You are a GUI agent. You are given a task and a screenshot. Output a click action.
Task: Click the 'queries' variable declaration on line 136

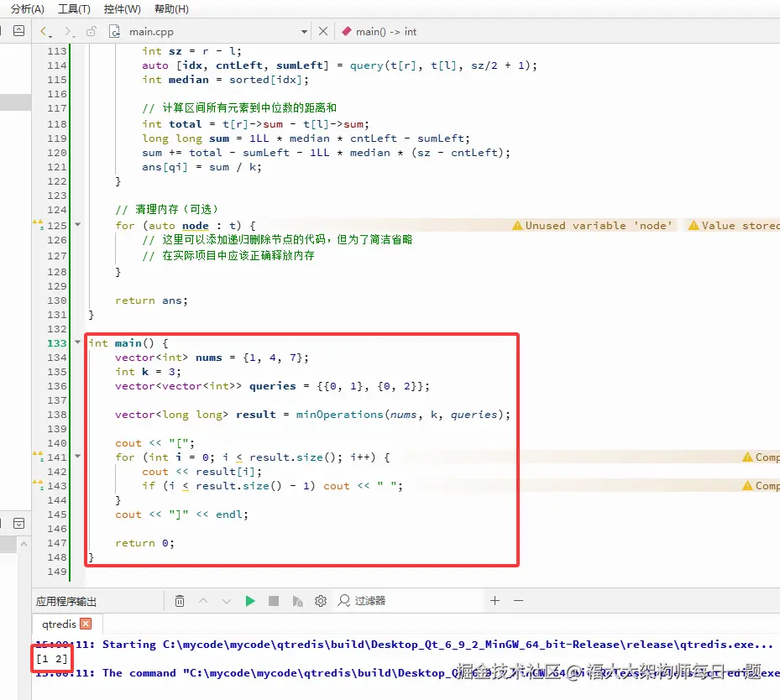[x=273, y=386]
